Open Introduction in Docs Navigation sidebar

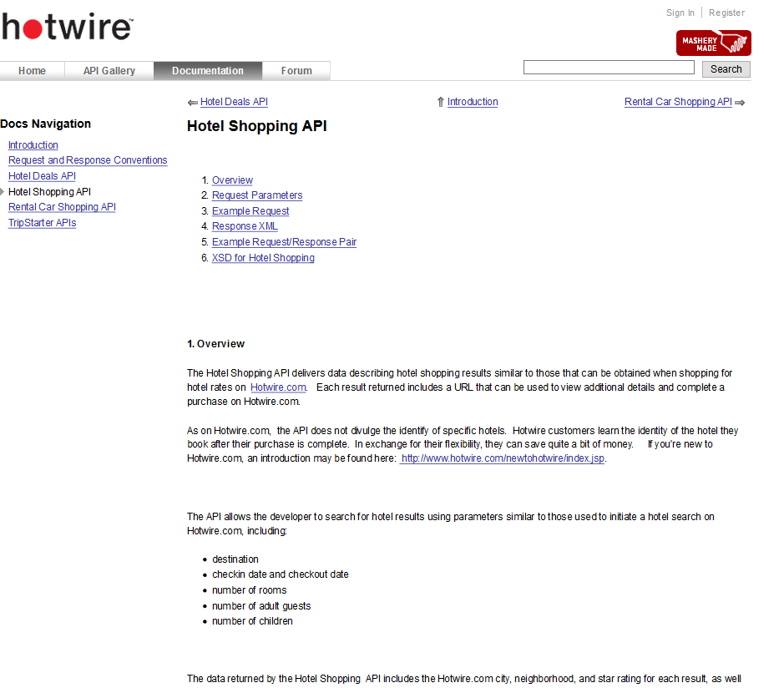coord(33,145)
